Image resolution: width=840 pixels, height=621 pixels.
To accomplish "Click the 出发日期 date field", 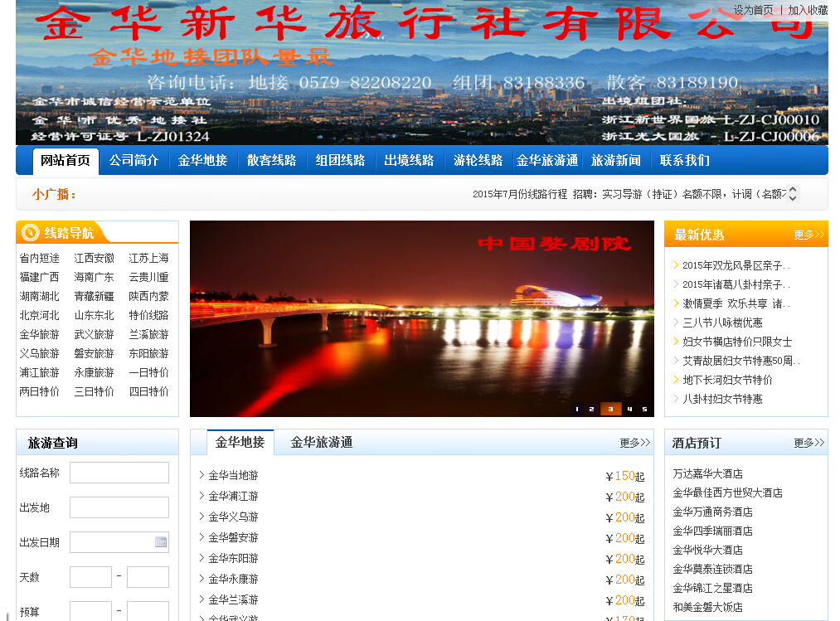I will pyautogui.click(x=119, y=542).
